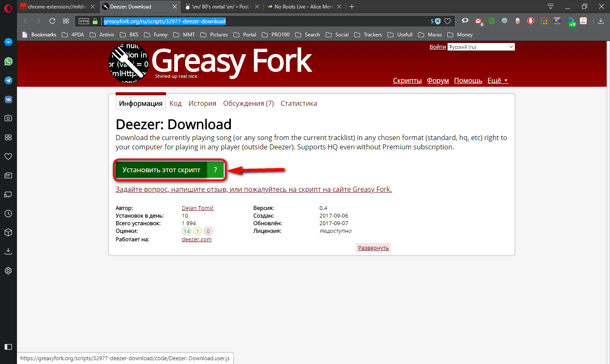Open 4PDA bookmarks folder
This screenshot has height=364, width=610.
73,35
